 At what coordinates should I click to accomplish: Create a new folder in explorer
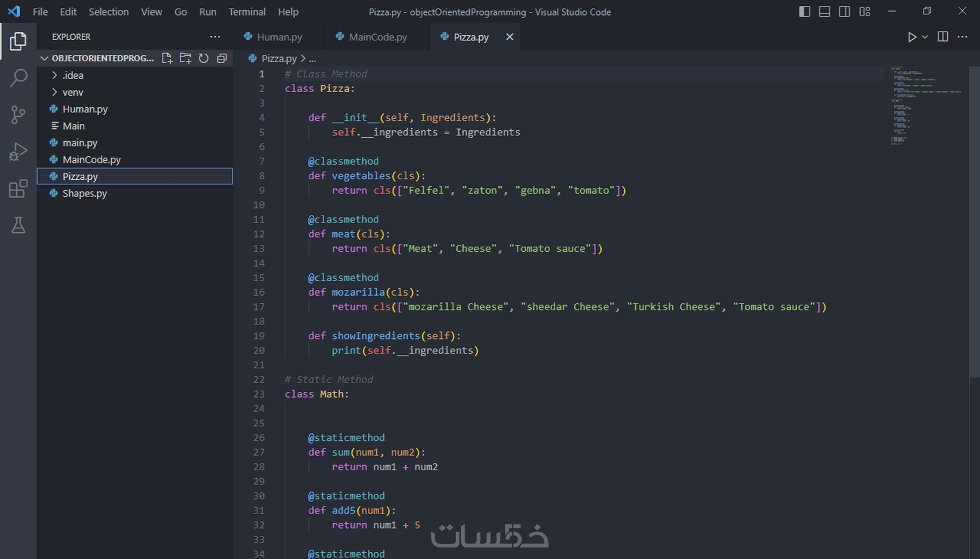click(x=185, y=58)
